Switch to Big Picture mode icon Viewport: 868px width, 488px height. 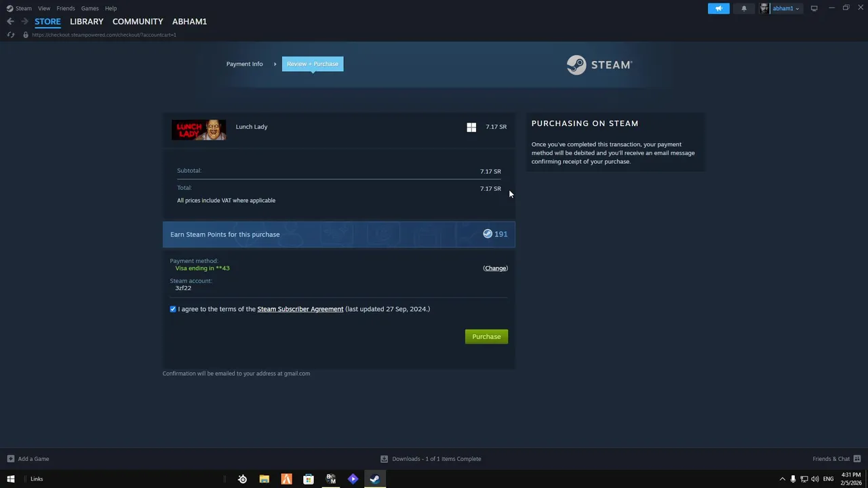[814, 8]
